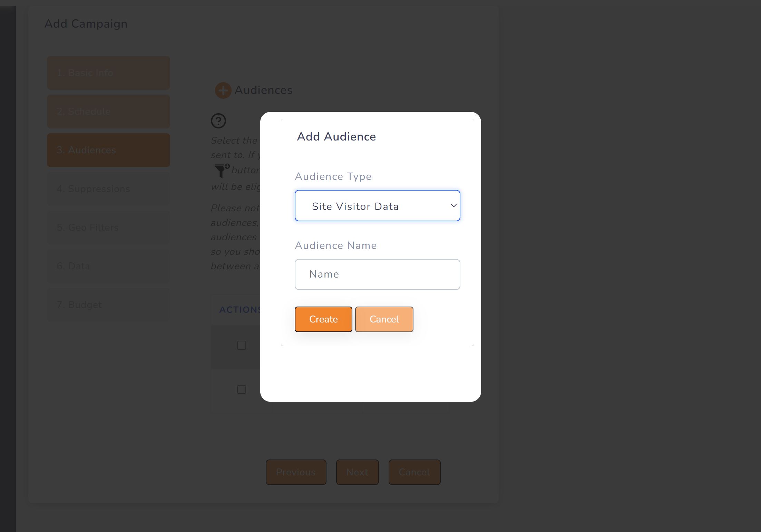Select the Audiences step in the sidebar

(108, 150)
